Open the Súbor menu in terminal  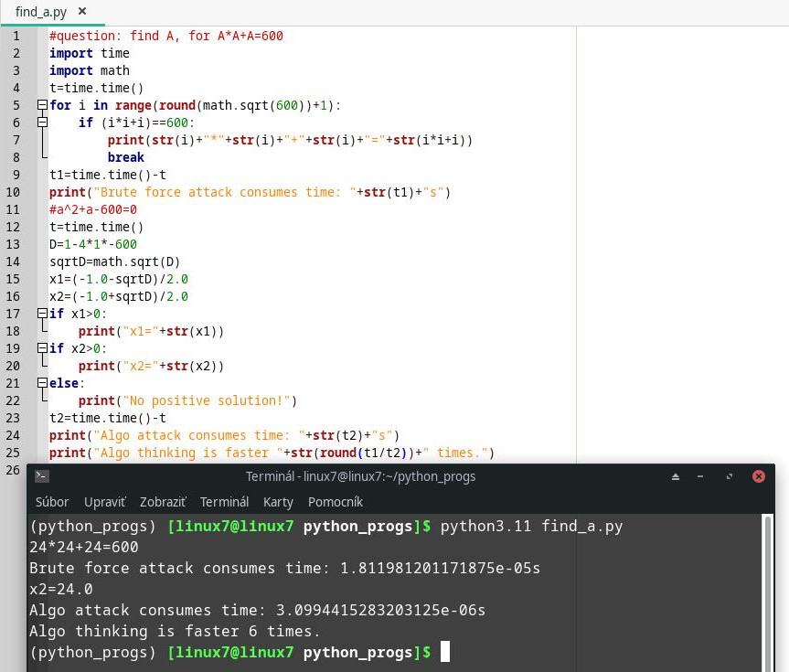[52, 502]
